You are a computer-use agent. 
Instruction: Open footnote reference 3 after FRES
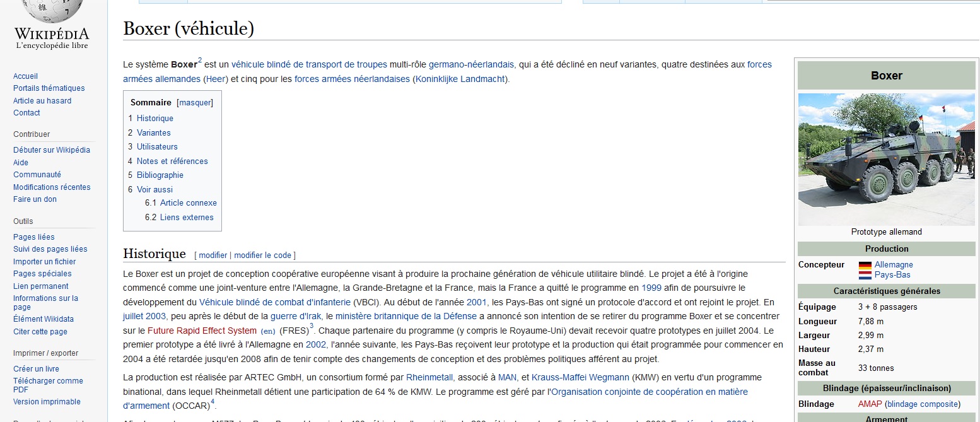[x=312, y=326]
